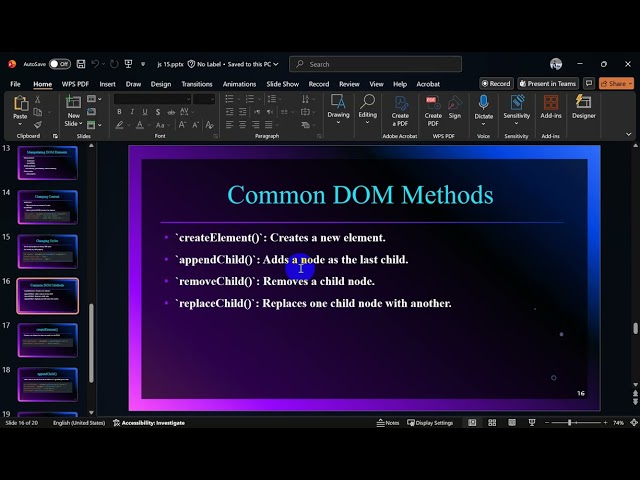640x480 pixels.
Task: Toggle Normal view button in status bar
Action: click(x=472, y=423)
